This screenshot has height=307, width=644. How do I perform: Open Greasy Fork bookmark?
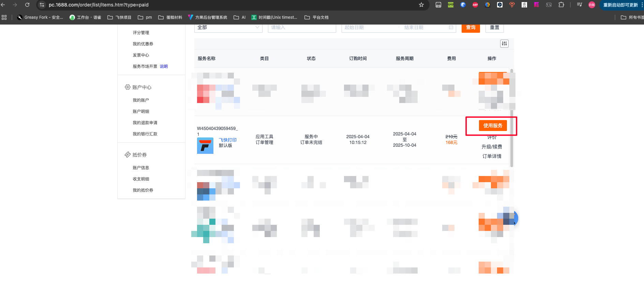coord(40,17)
